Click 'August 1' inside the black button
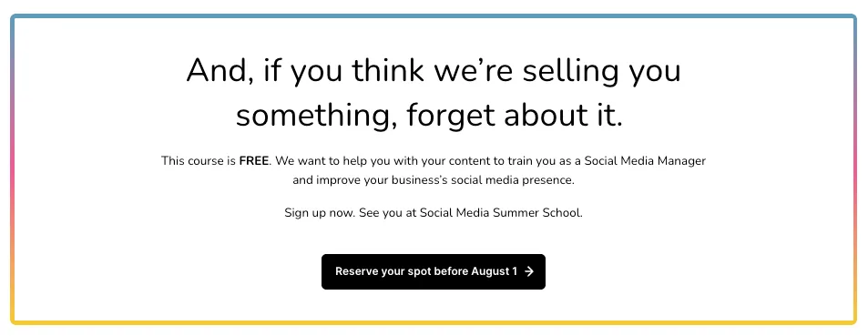 coord(495,271)
